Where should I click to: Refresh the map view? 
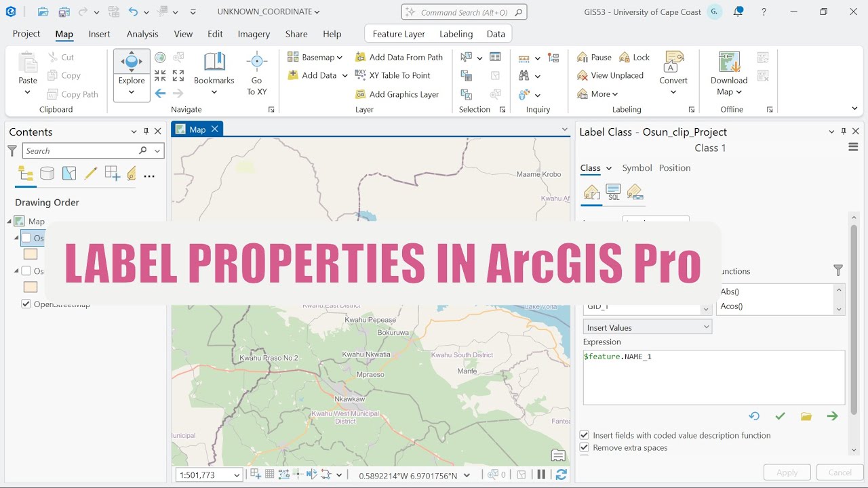[x=561, y=474]
